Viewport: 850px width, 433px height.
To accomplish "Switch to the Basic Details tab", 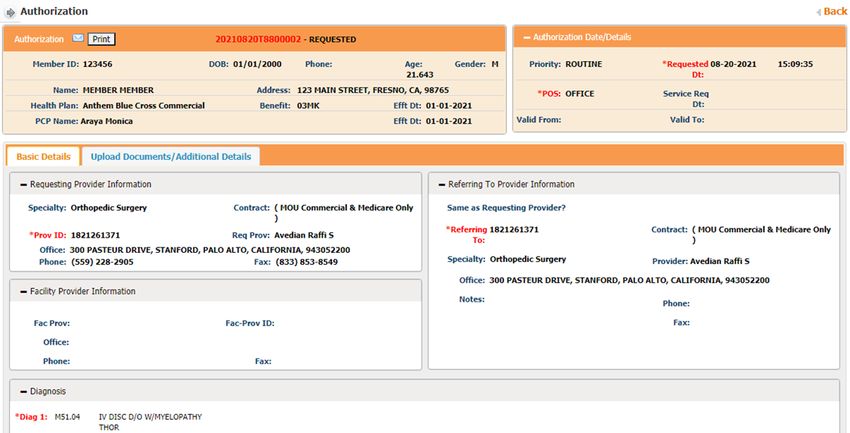I will [43, 157].
